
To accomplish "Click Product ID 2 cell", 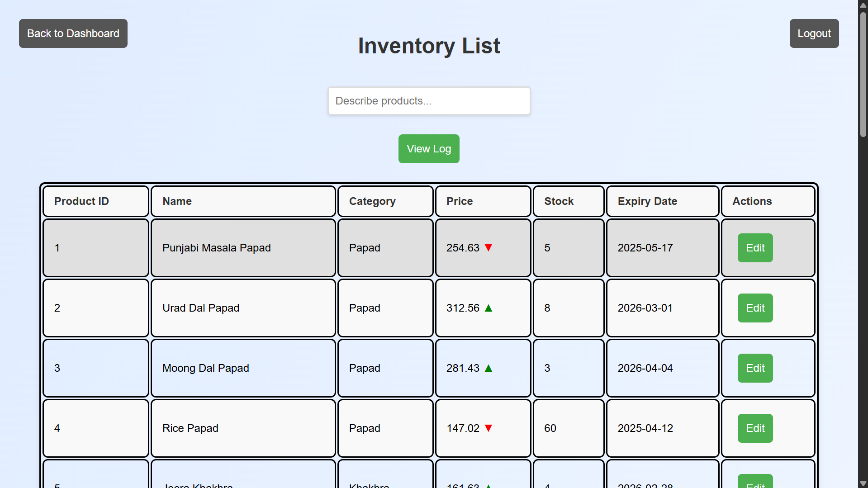I will click(x=96, y=308).
